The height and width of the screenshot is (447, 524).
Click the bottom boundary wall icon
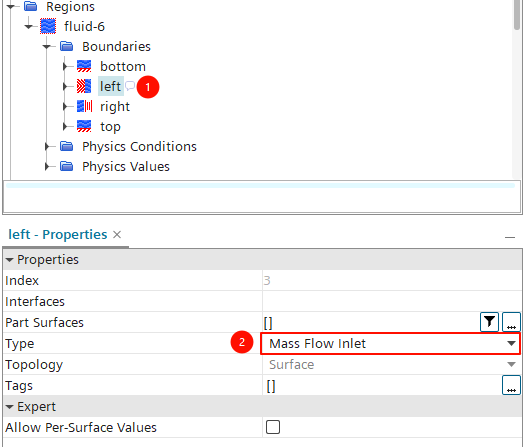[x=84, y=66]
